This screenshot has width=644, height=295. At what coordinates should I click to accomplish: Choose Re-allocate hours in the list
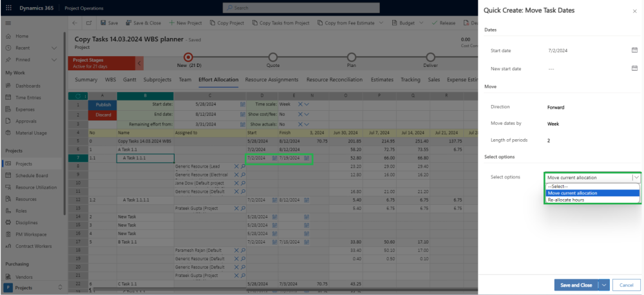tap(592, 200)
